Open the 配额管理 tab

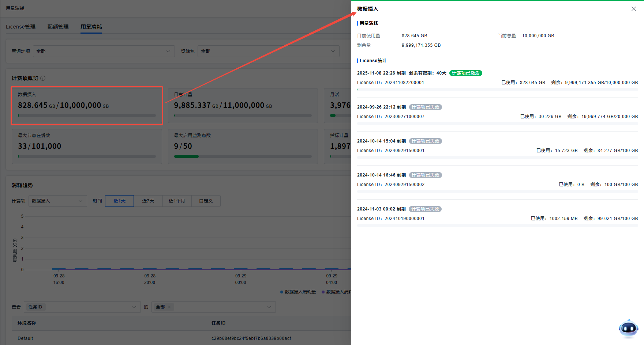click(x=58, y=27)
